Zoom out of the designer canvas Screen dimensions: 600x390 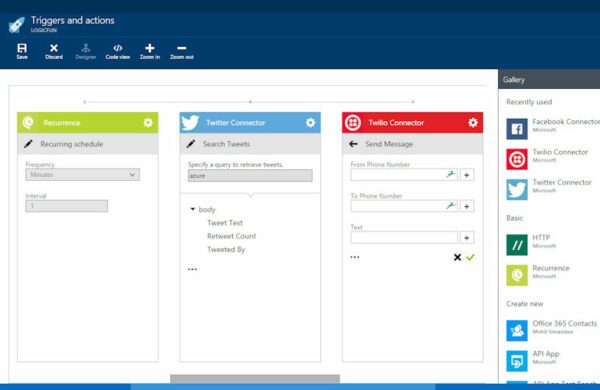[182, 51]
